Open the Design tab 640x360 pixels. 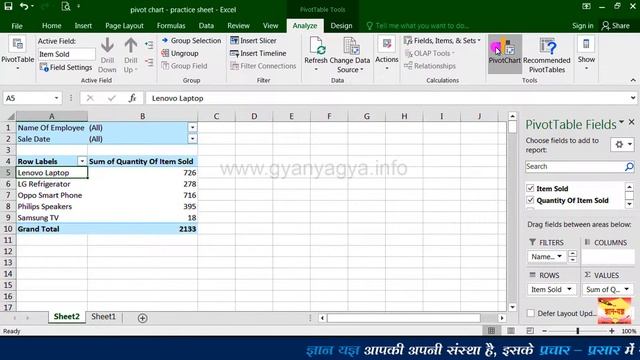click(x=341, y=26)
